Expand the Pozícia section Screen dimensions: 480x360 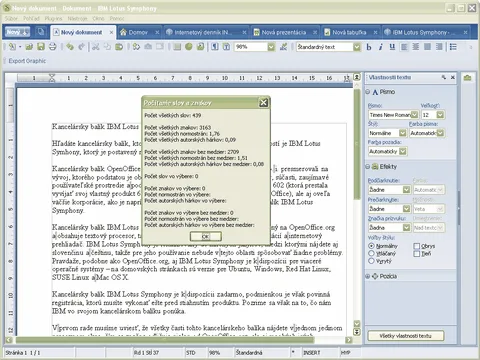368,276
